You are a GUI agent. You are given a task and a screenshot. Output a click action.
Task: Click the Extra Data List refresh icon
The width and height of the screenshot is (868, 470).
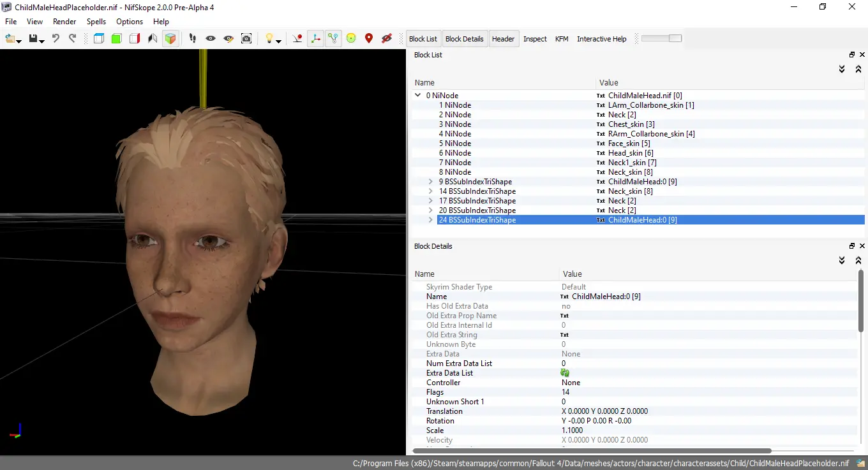(565, 373)
